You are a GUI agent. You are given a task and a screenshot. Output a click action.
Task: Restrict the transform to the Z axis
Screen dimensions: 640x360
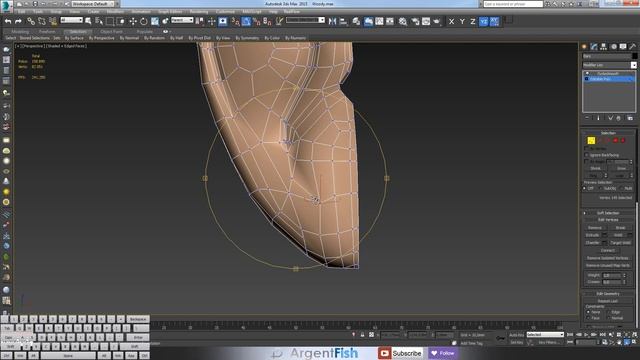coord(473,21)
